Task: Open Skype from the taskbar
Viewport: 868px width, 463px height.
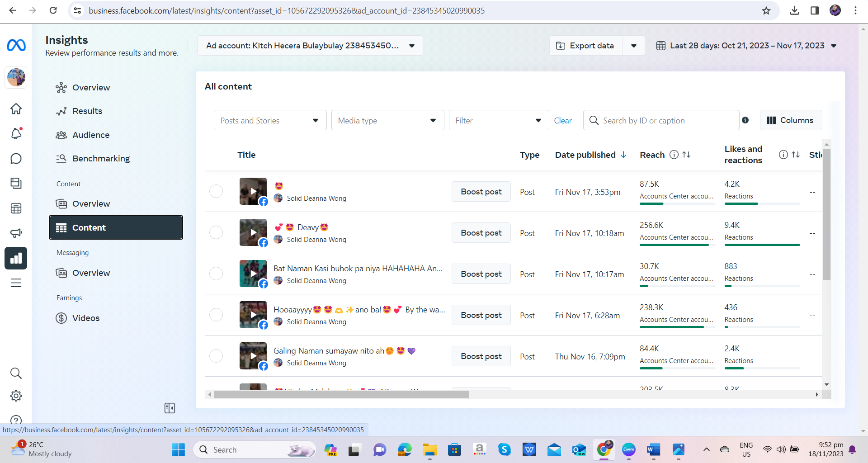Action: [505, 450]
